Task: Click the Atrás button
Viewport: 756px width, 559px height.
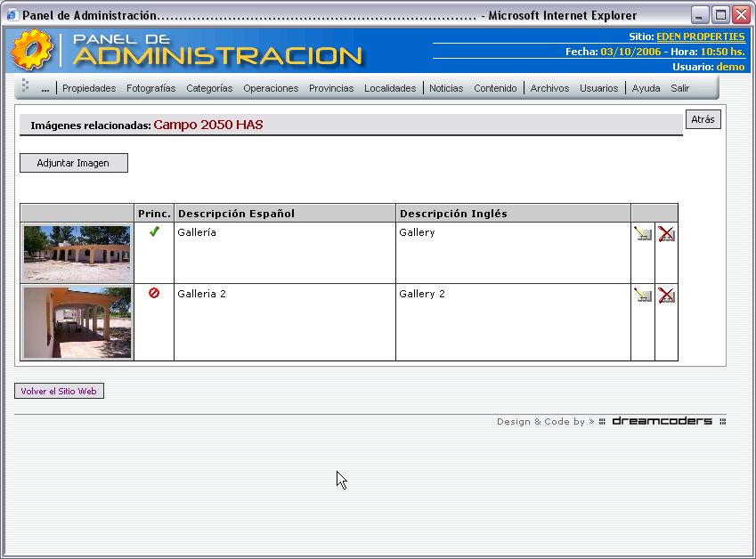Action: pyautogui.click(x=703, y=119)
